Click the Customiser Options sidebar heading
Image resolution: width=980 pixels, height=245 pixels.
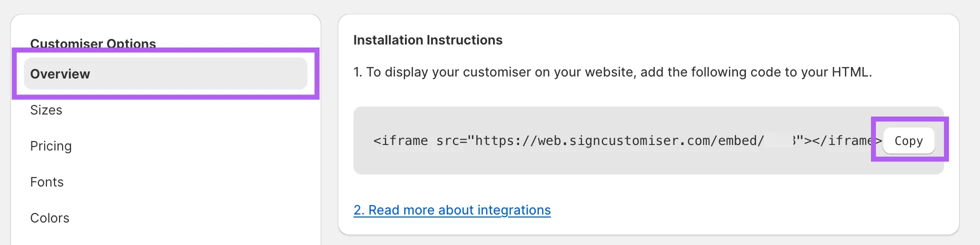[x=93, y=43]
